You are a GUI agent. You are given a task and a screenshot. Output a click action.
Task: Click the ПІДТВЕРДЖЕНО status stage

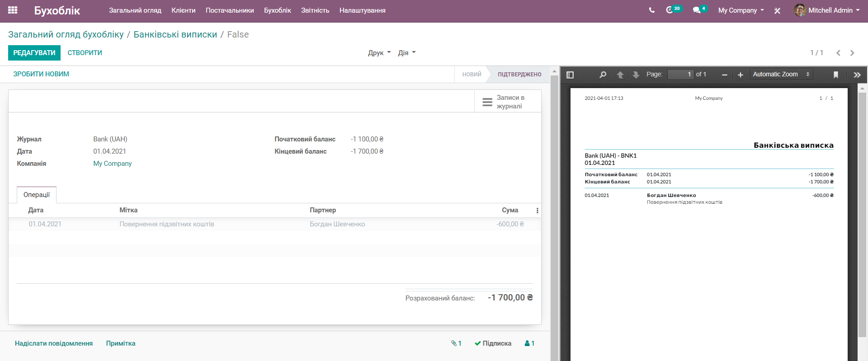click(519, 74)
